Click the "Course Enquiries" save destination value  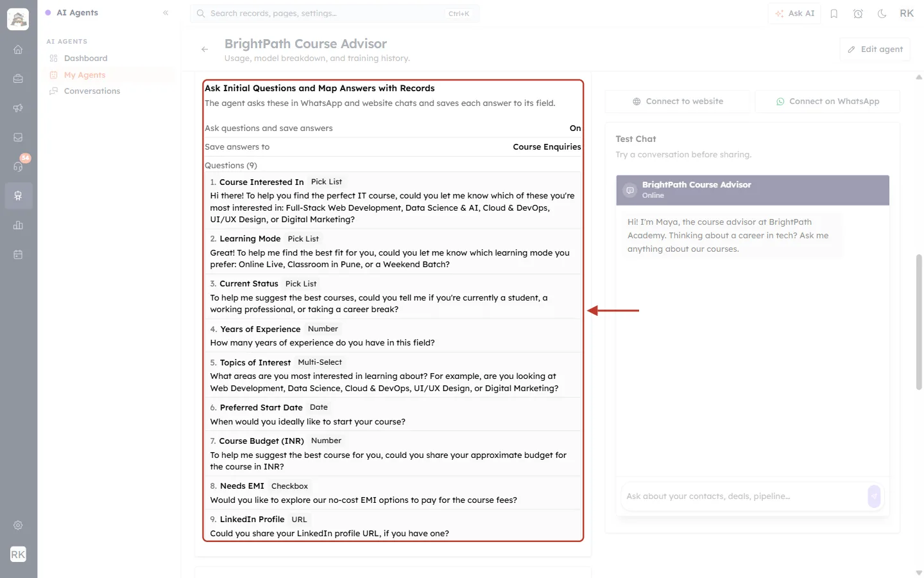point(547,147)
